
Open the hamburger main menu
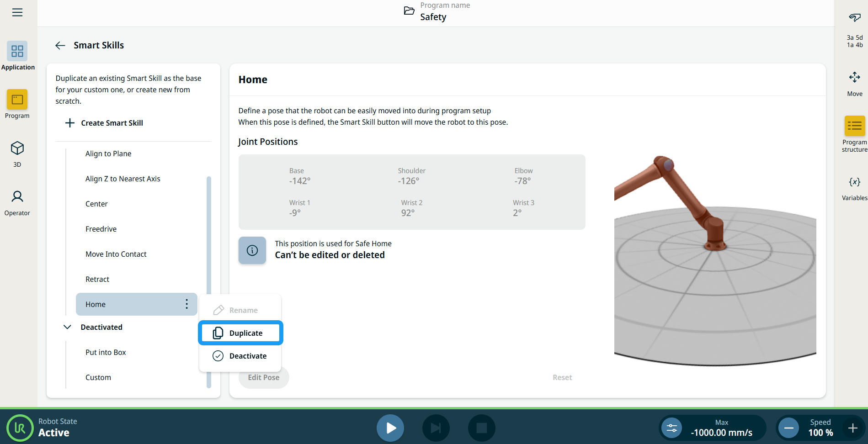(17, 12)
